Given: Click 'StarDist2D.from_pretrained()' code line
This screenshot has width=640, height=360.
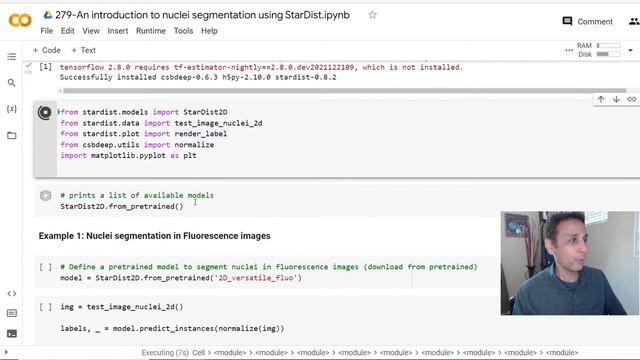Looking at the screenshot, I should coord(122,206).
